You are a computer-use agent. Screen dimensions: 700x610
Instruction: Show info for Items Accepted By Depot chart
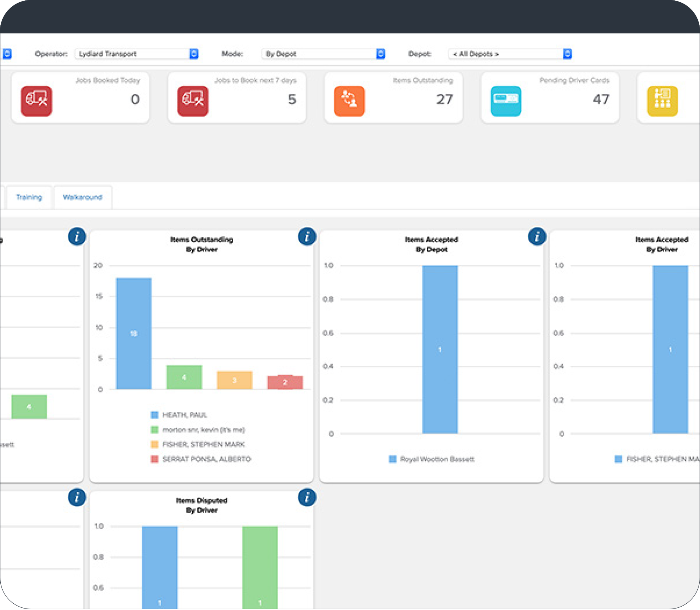537,237
